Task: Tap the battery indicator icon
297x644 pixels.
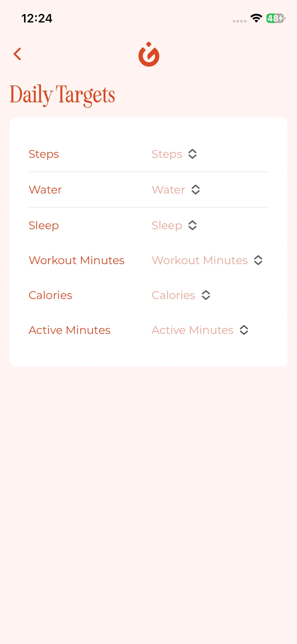Action: (x=276, y=18)
